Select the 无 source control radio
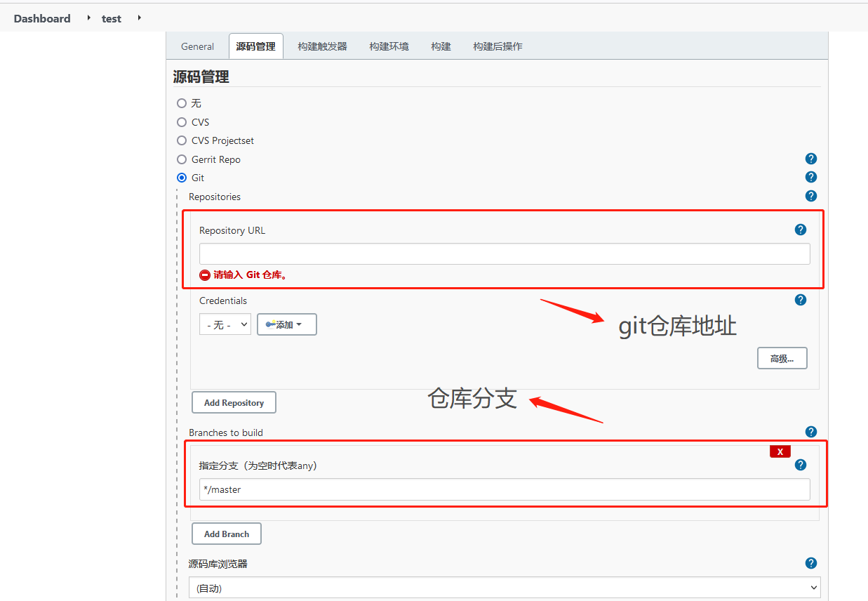Screen dimensions: 868x601 (182, 103)
